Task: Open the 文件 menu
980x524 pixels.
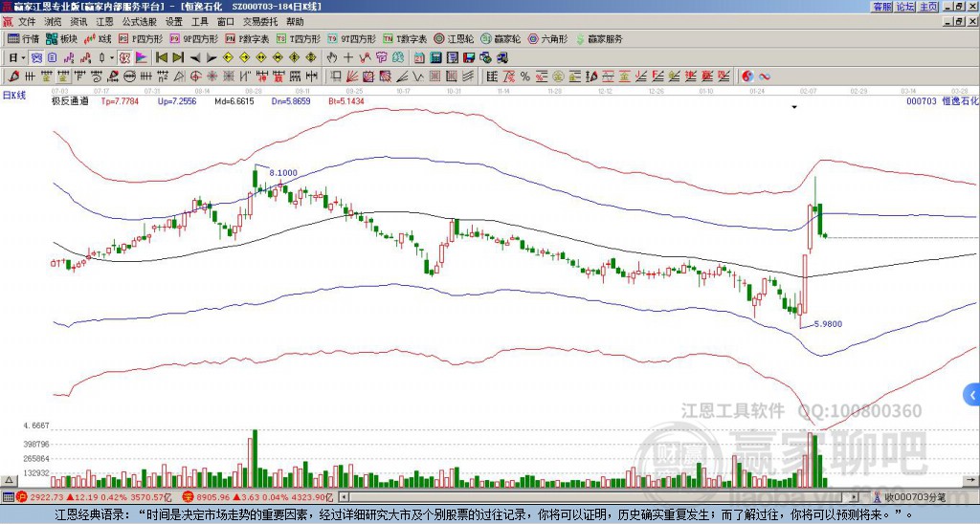Action: [x=27, y=22]
